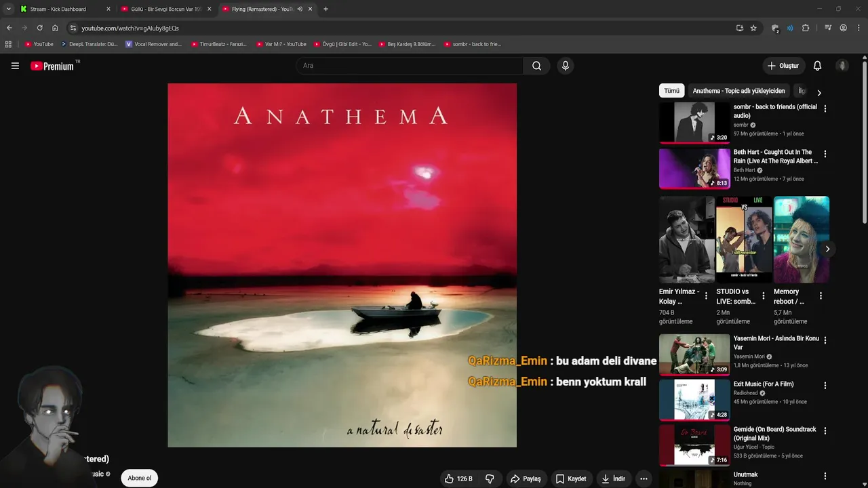Screen dimensions: 868x488
Task: Open Exit Music (For A Film) thumbnail
Action: (x=694, y=400)
